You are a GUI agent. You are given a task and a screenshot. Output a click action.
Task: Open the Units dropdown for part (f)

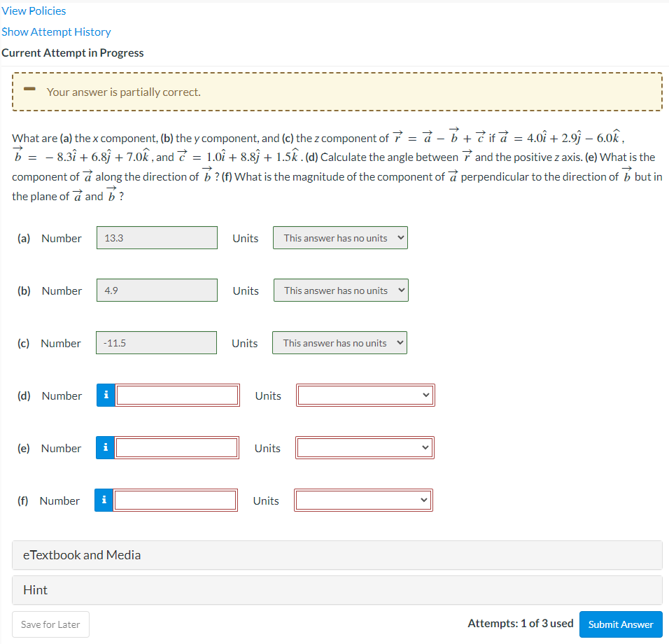coord(363,500)
